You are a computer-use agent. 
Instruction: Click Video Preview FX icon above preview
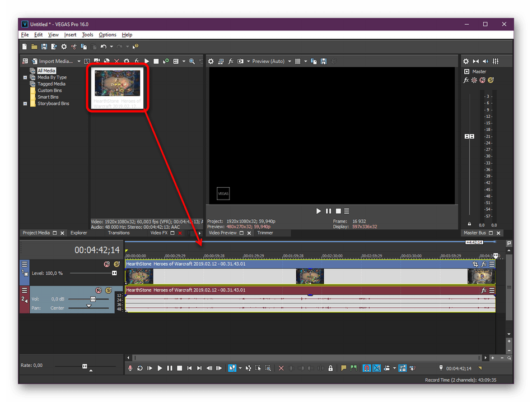click(x=230, y=61)
